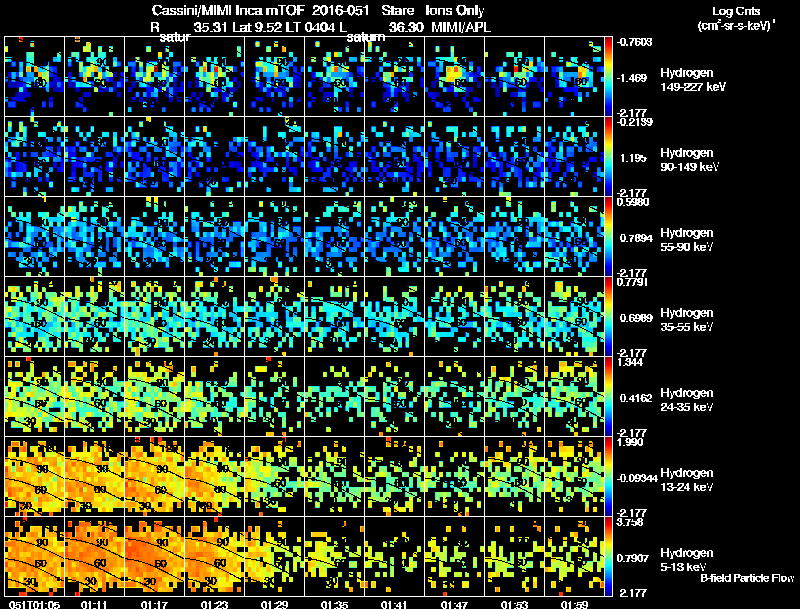Click the Cassini/MIMI Inca mTOF title line
Image resolution: width=800 pixels, height=609 pixels.
[x=318, y=11]
